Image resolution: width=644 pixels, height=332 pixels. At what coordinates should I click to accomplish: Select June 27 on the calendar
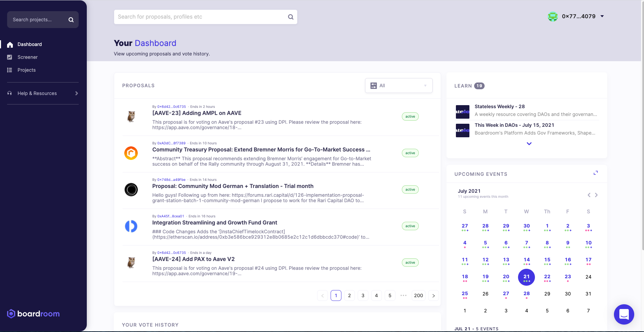(465, 227)
